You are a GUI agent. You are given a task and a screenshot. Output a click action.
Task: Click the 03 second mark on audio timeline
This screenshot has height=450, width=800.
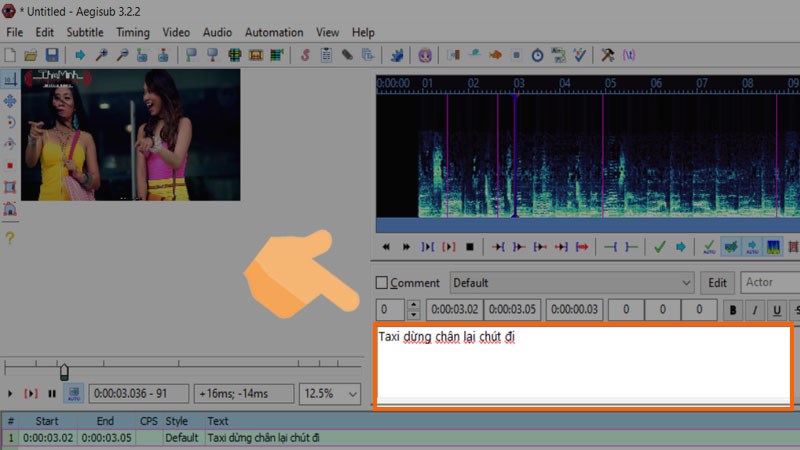(x=519, y=83)
